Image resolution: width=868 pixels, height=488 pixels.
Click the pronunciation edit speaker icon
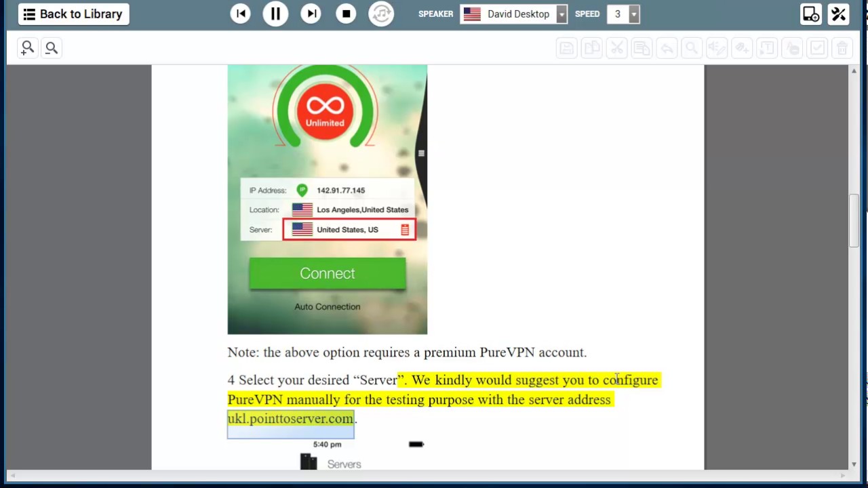tap(717, 48)
